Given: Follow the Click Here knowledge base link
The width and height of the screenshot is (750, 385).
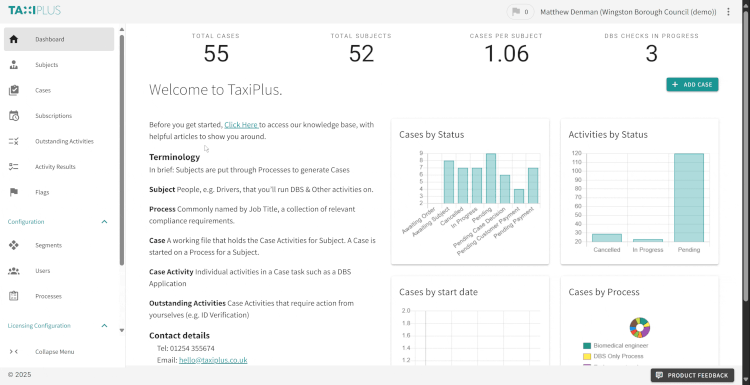Looking at the screenshot, I should click(241, 125).
